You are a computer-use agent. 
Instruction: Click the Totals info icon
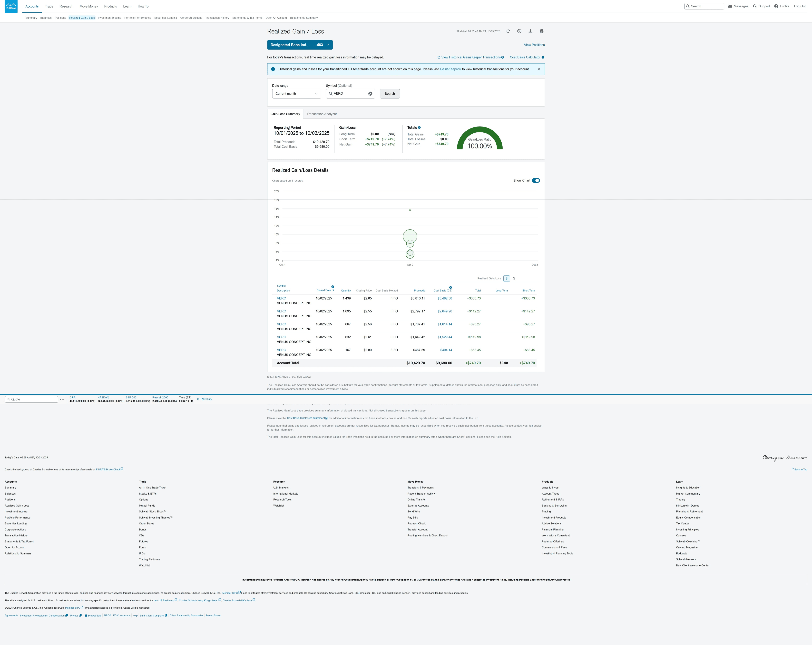tap(419, 128)
